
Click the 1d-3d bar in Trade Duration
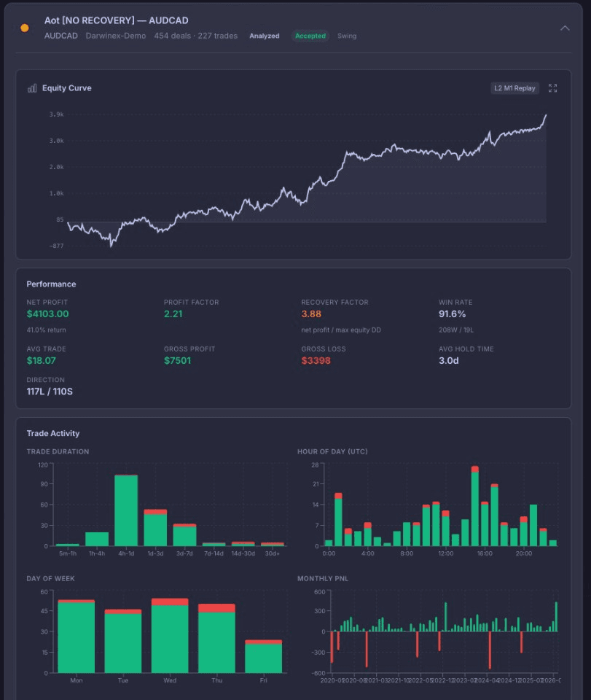point(155,528)
